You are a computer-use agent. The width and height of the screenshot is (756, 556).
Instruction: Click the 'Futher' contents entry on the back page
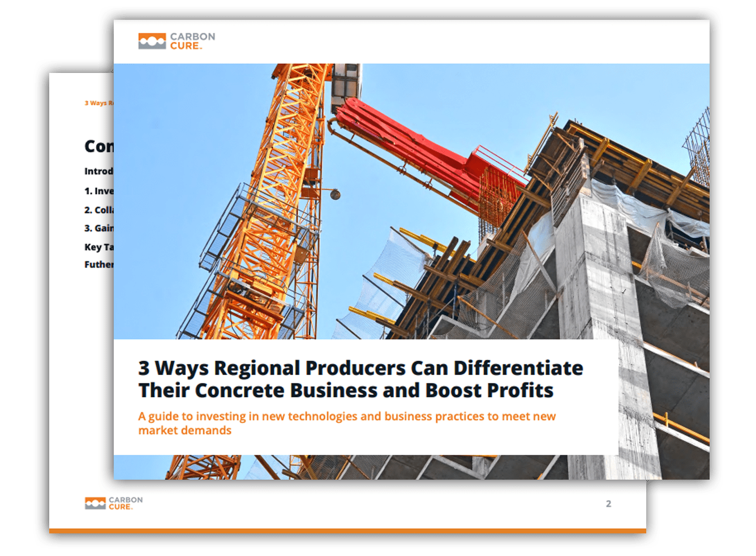[99, 264]
